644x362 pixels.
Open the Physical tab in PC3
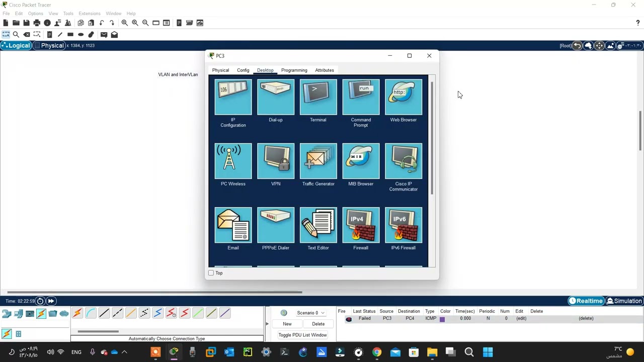[220, 70]
